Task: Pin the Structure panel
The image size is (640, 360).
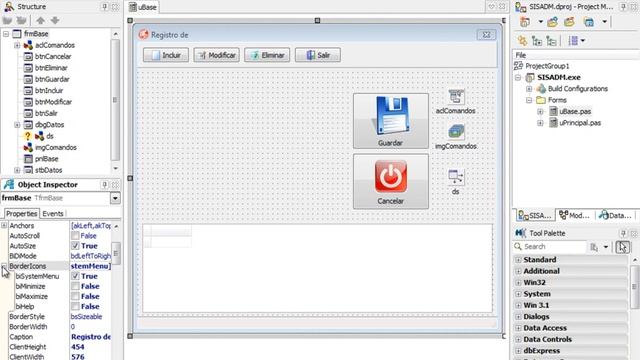Action: point(105,7)
